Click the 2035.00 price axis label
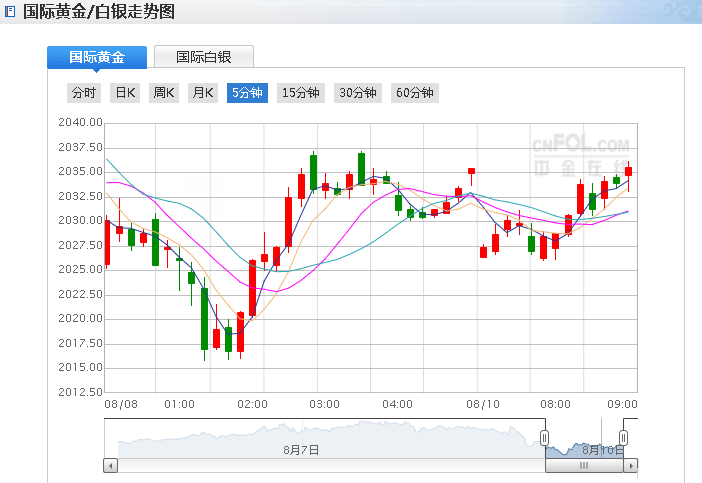Viewport: 702px width, 483px height. [81, 171]
